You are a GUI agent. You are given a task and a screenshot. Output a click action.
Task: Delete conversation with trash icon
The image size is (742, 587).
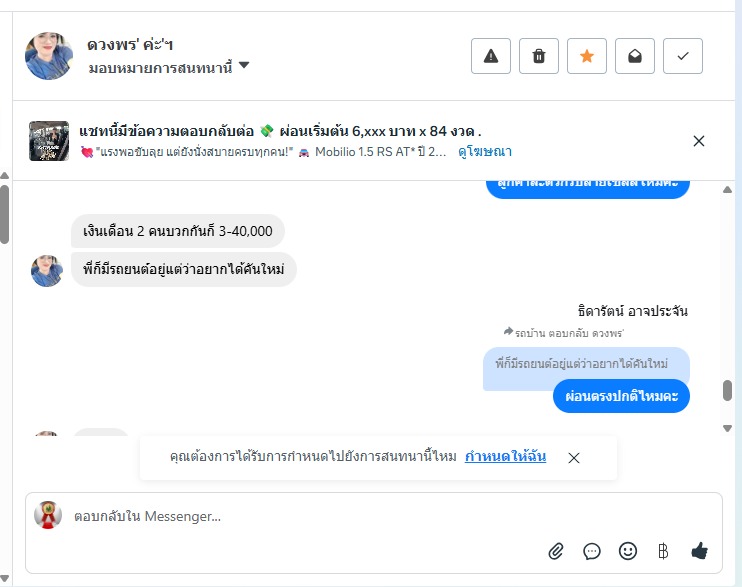tap(539, 56)
